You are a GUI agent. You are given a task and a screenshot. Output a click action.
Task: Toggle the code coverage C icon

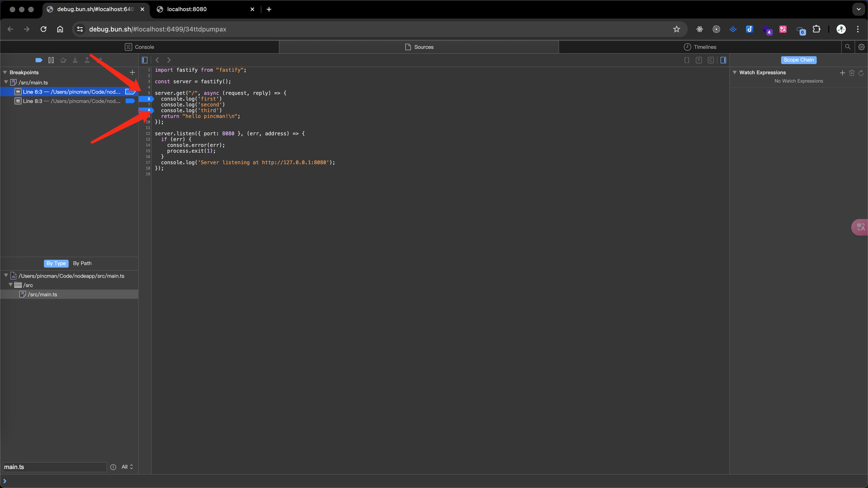pyautogui.click(x=711, y=60)
